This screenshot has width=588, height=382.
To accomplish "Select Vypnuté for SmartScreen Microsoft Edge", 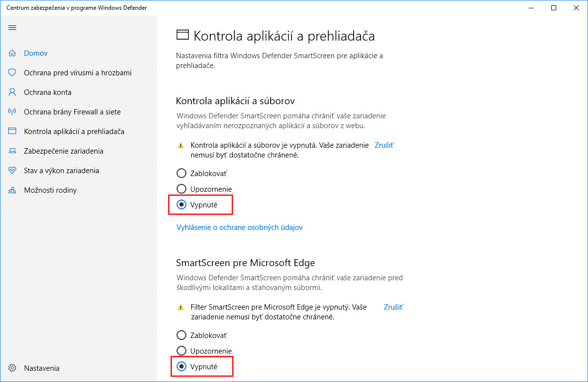I will 181,366.
